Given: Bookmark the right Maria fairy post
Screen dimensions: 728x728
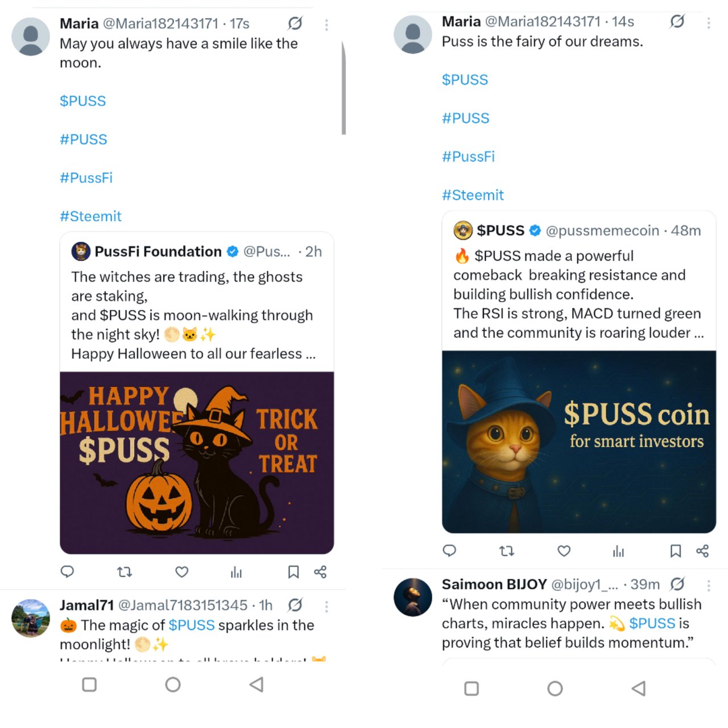Looking at the screenshot, I should pyautogui.click(x=676, y=551).
